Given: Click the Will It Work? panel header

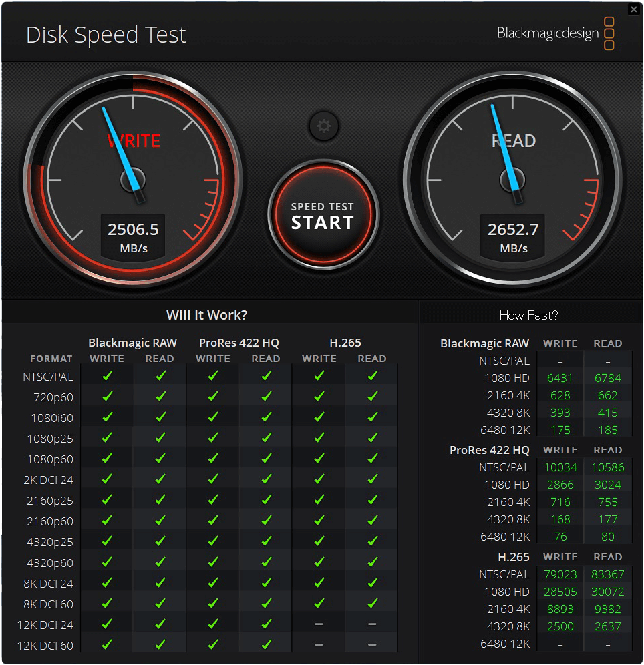Looking at the screenshot, I should pyautogui.click(x=206, y=315).
